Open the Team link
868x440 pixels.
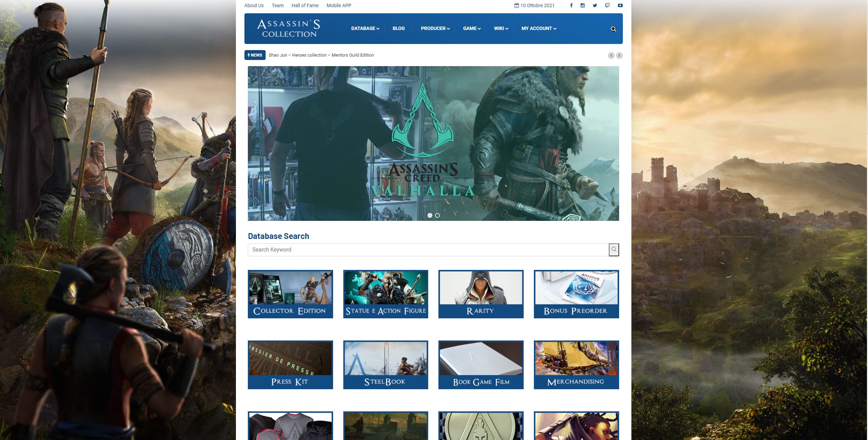pyautogui.click(x=278, y=5)
